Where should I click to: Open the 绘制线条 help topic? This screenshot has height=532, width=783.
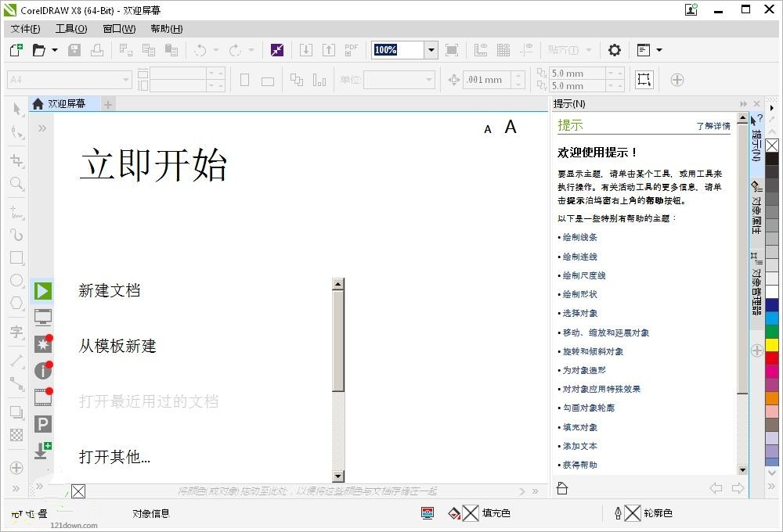point(579,237)
